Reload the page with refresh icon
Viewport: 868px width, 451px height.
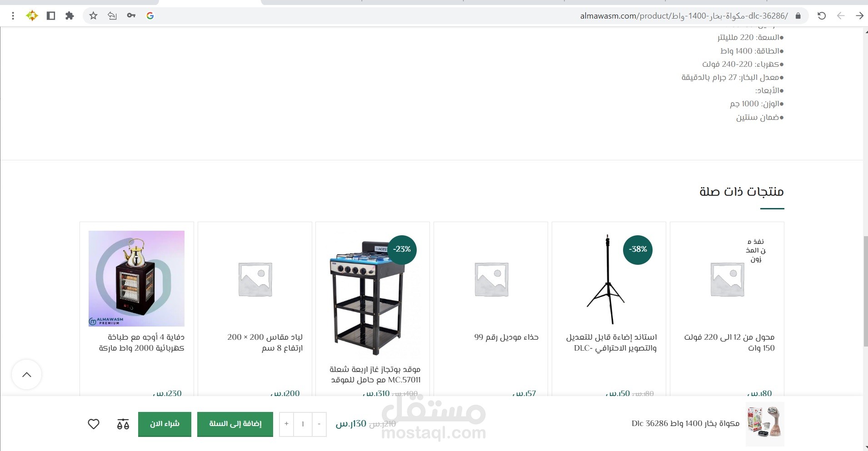(822, 16)
